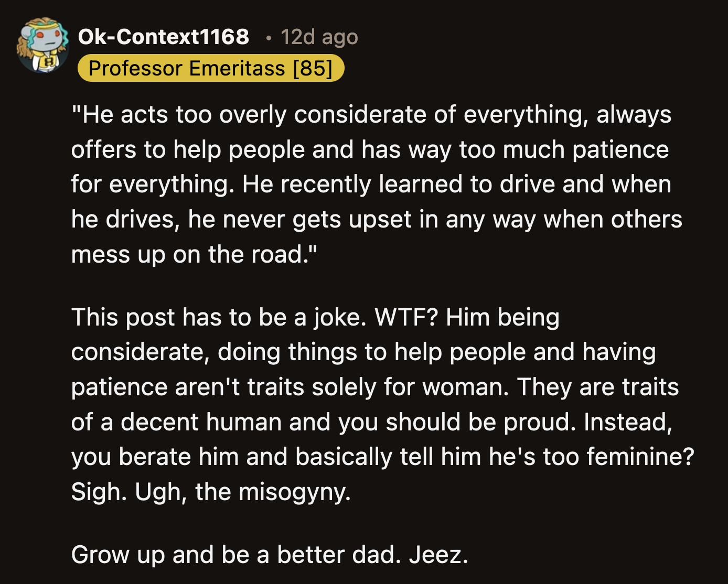This screenshot has width=728, height=584.
Task: Click the word "feminine?" in the comment
Action: 640,457
